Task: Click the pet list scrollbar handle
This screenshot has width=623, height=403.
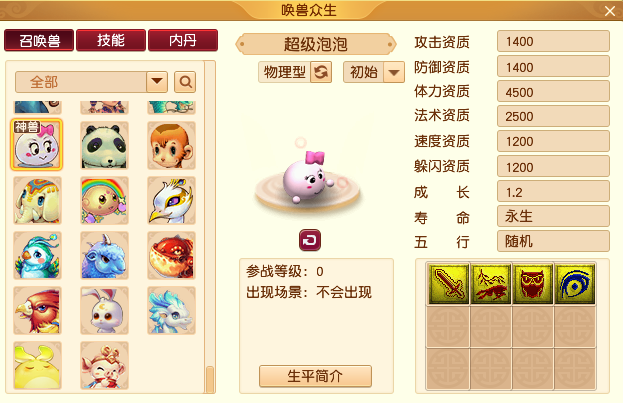Action: pos(210,380)
